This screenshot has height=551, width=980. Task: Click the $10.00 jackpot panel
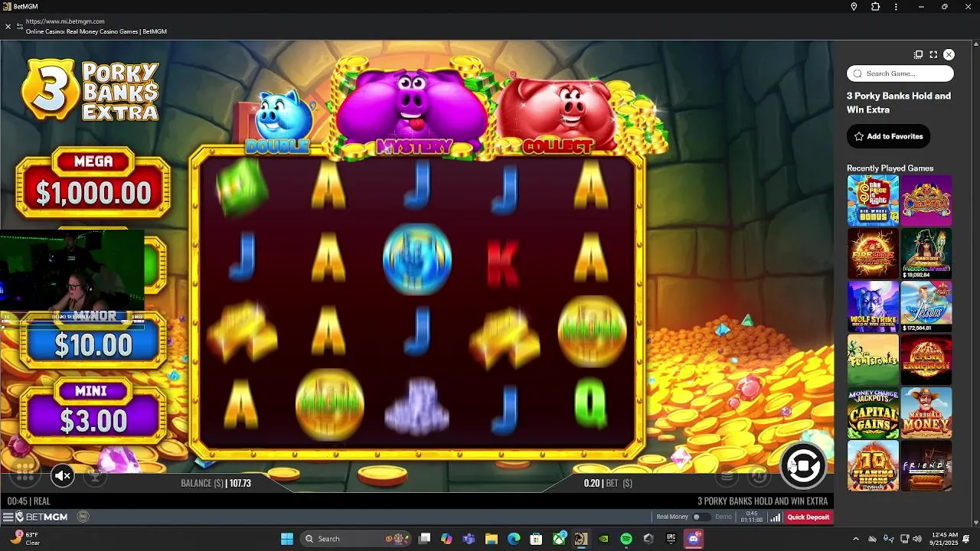click(93, 342)
